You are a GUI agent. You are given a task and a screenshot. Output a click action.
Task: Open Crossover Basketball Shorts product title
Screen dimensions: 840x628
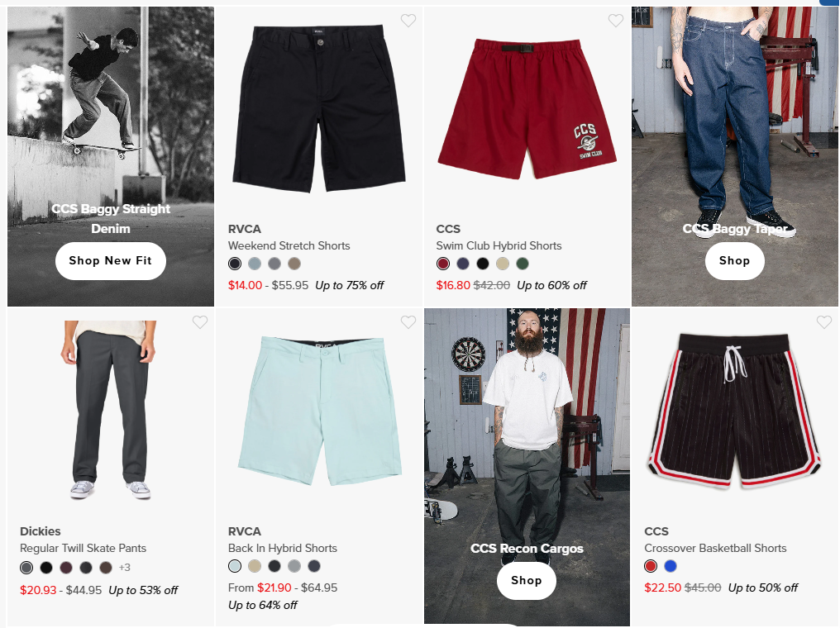(x=715, y=548)
